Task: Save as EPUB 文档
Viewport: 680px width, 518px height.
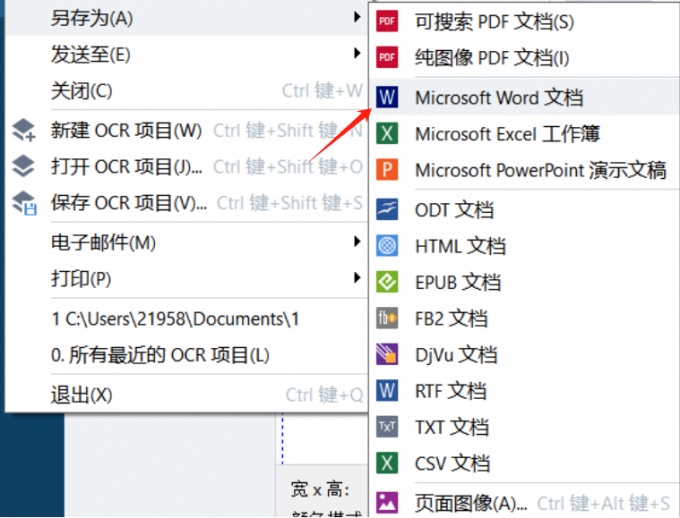Action: 524,282
